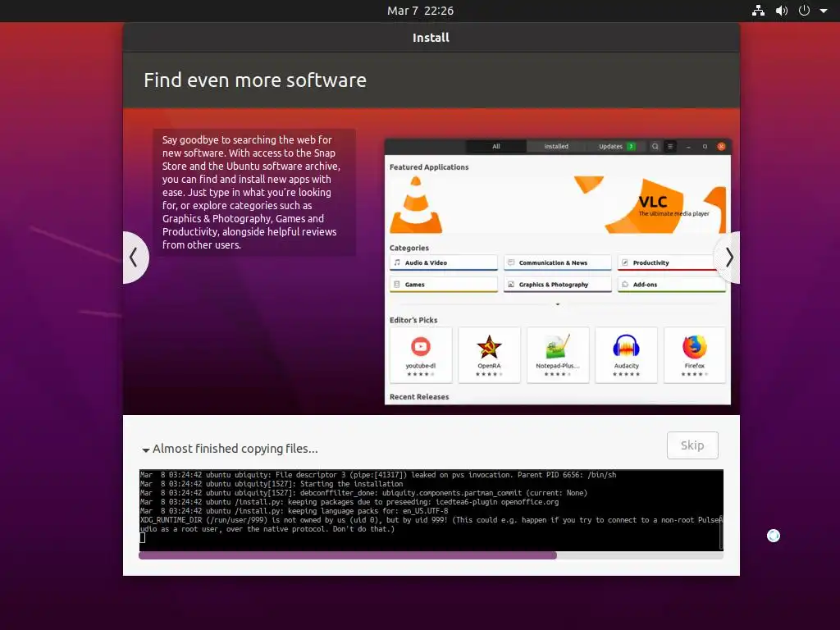Click the Skip button
This screenshot has height=630, width=840.
pos(692,445)
